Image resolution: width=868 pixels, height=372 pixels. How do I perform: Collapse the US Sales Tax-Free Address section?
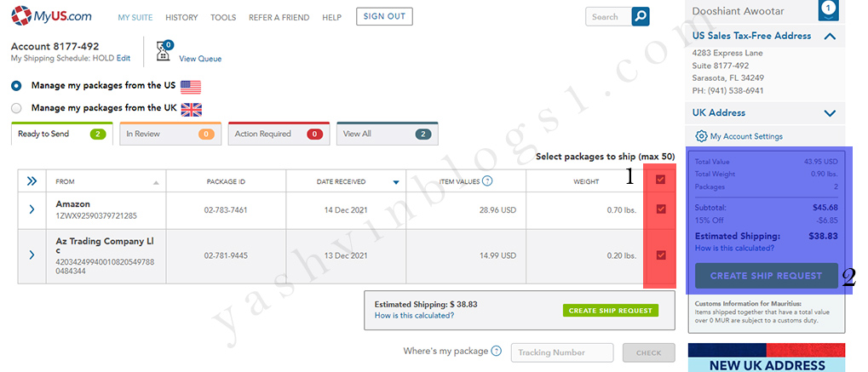pyautogui.click(x=830, y=36)
